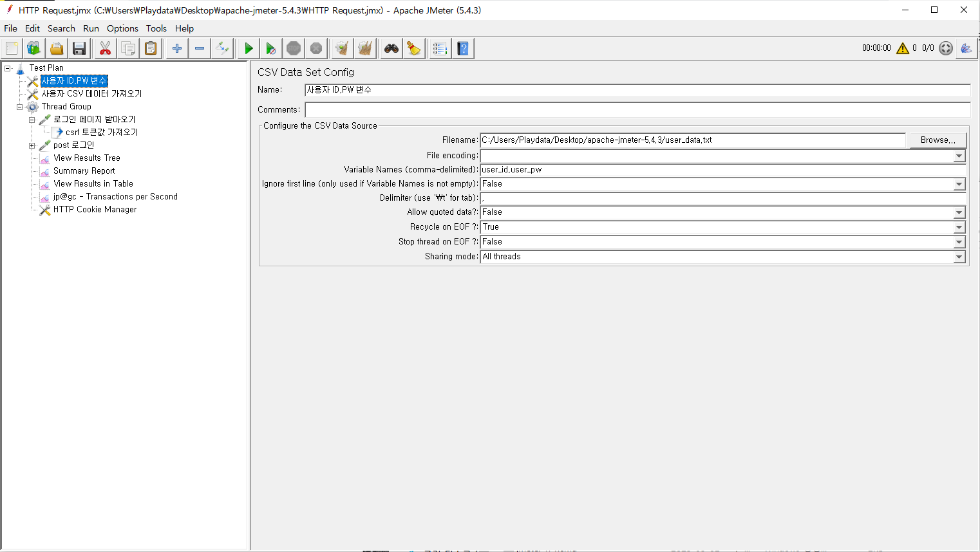
Task: Open the Ignore first line dropdown
Action: [959, 184]
